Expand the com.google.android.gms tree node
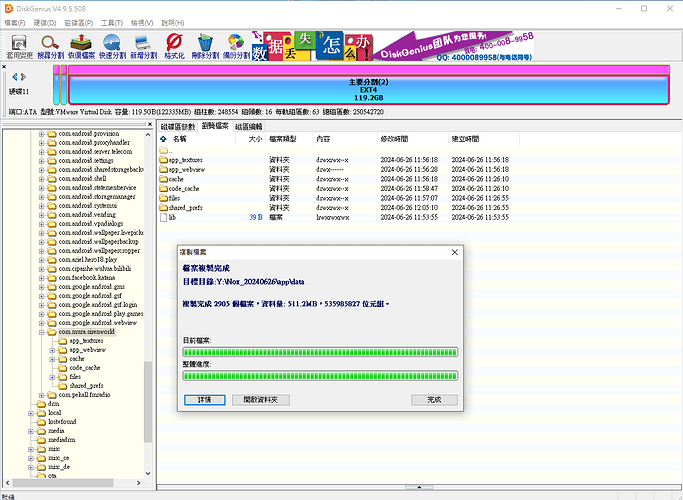This screenshot has width=683, height=500. click(x=41, y=287)
